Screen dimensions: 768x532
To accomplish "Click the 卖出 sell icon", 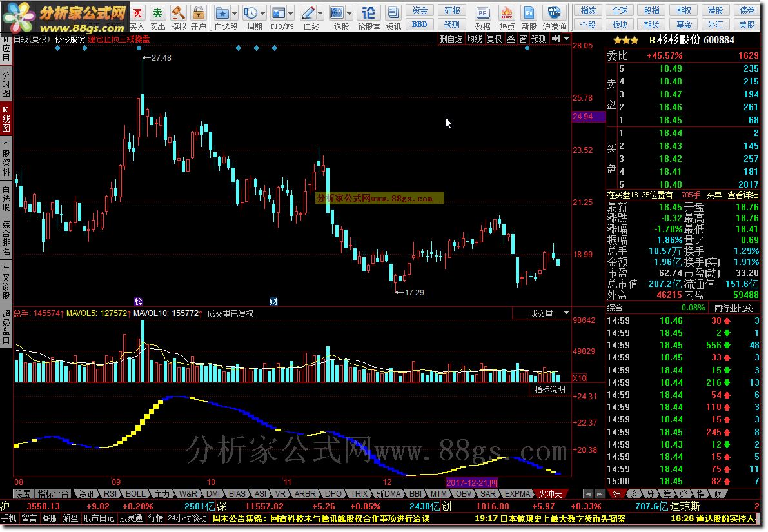I will point(157,14).
